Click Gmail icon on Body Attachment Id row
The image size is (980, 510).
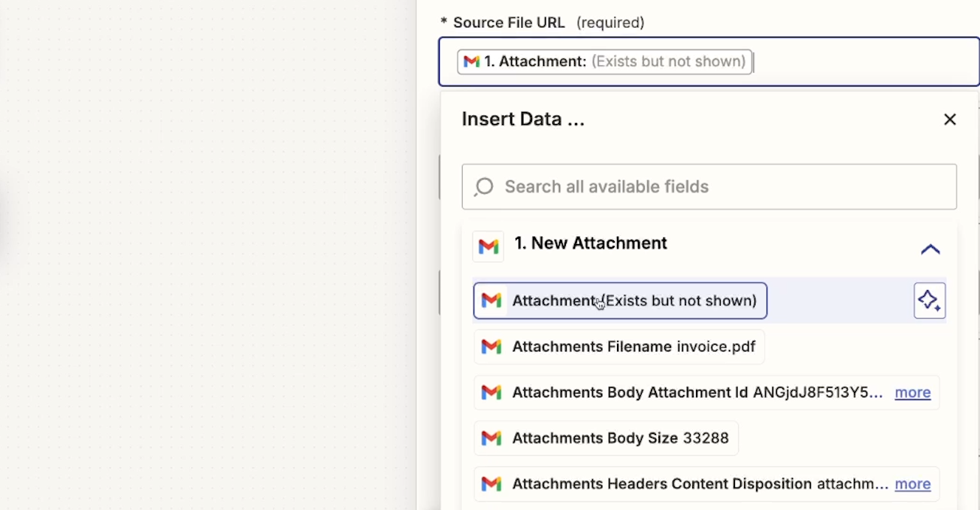[492, 392]
